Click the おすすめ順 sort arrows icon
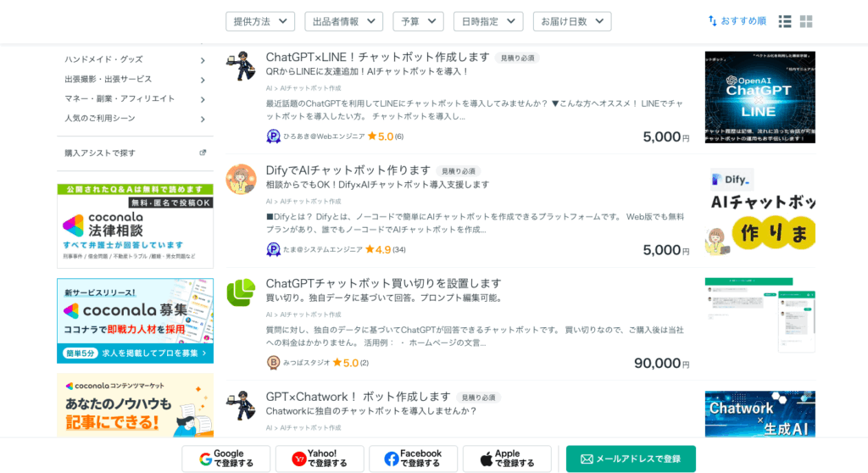 click(712, 21)
